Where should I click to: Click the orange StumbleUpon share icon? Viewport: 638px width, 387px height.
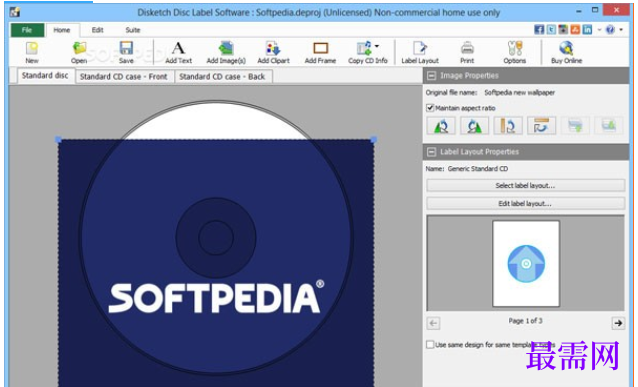[575, 29]
